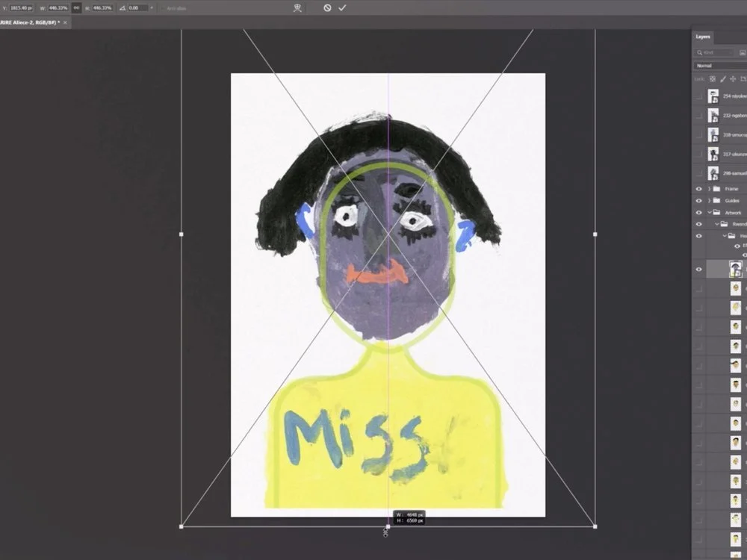
Task: Open the Layers panel tab
Action: [x=703, y=37]
